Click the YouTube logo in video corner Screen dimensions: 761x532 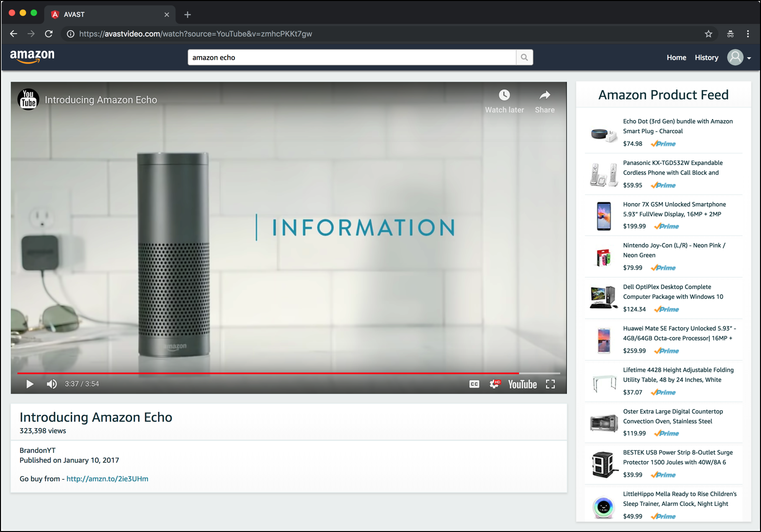pos(28,99)
